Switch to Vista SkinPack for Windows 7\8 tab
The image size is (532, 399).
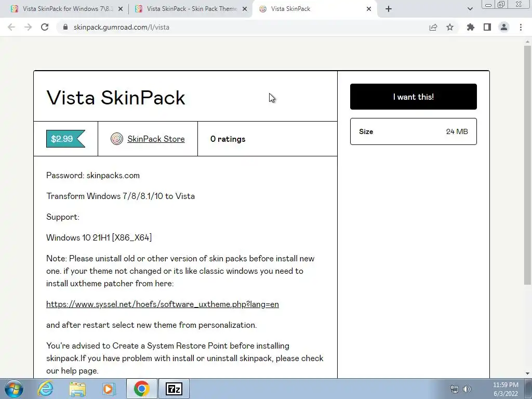coord(67,9)
